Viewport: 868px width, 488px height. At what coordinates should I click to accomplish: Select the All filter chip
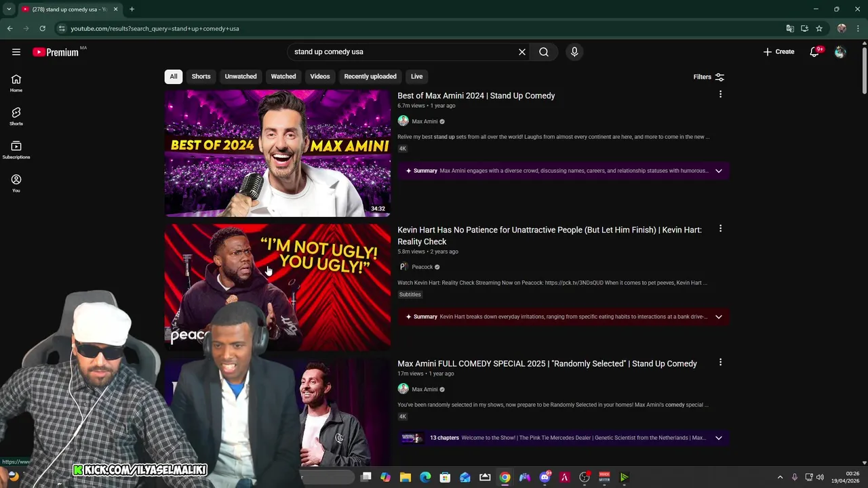tap(174, 77)
